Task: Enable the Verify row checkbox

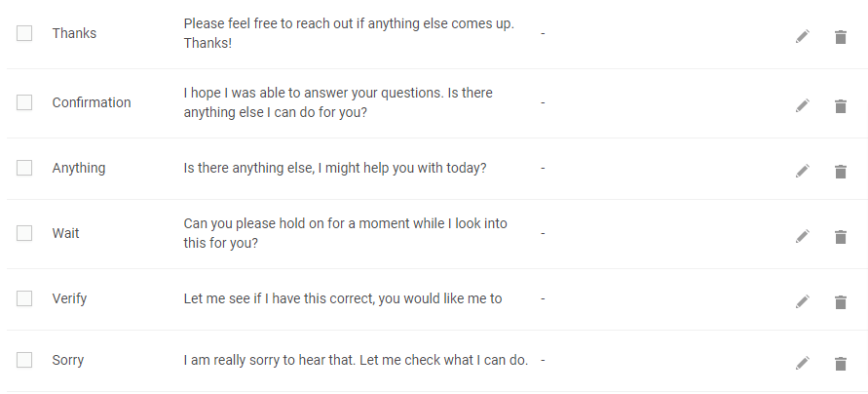Action: pyautogui.click(x=24, y=298)
